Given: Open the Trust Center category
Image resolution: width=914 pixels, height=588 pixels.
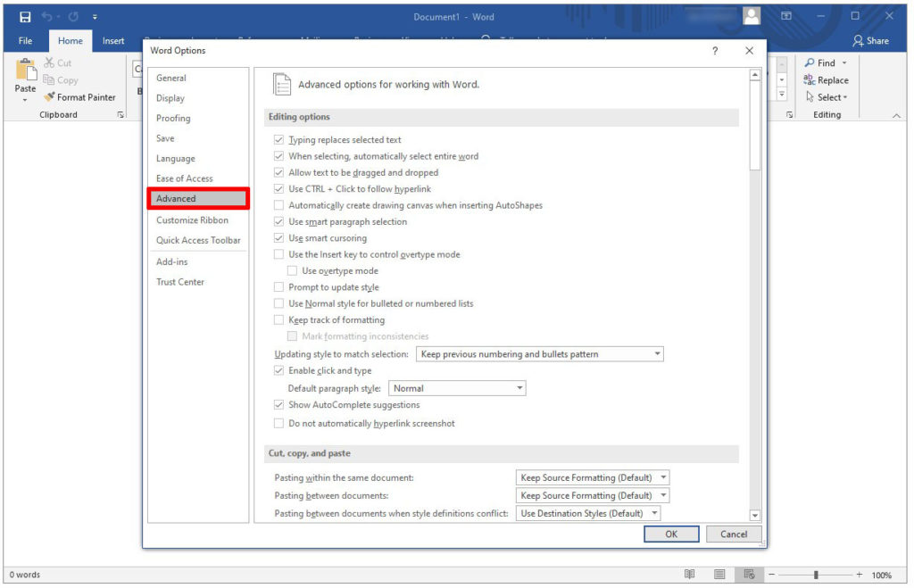Looking at the screenshot, I should coord(180,282).
